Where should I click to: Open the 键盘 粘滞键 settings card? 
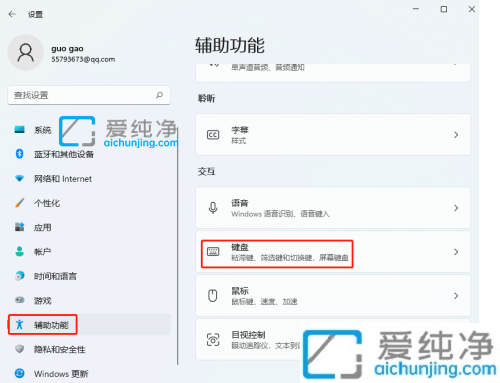[333, 252]
